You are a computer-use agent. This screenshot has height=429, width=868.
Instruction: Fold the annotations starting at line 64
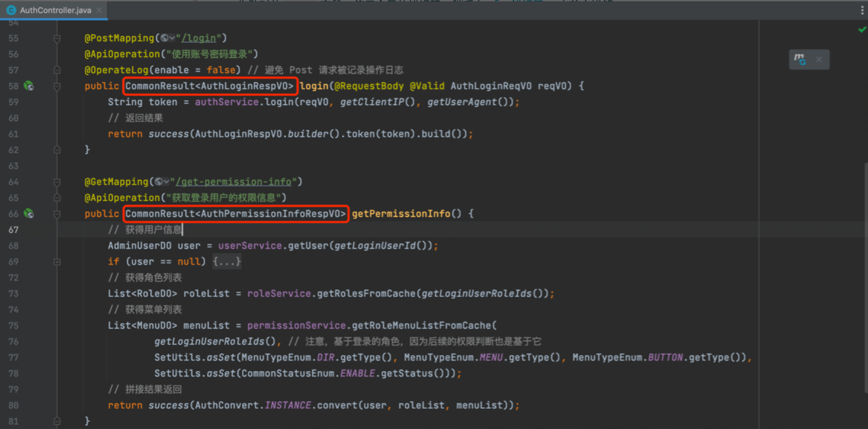click(57, 182)
